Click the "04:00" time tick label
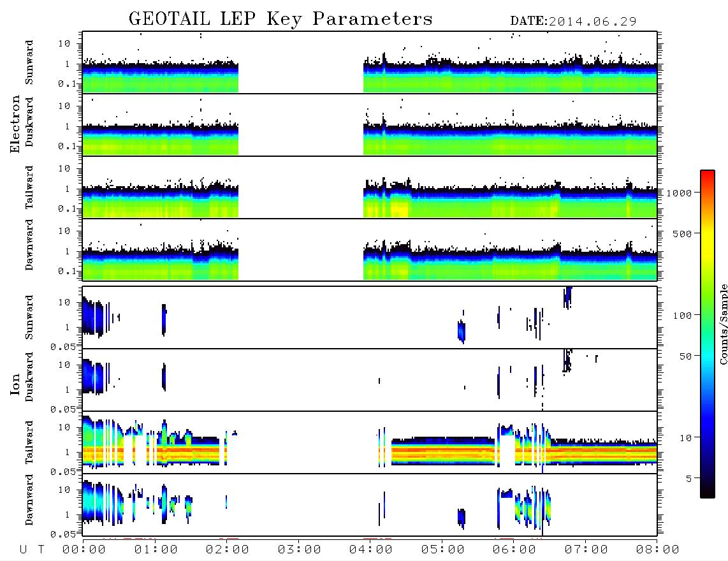 tap(371, 550)
